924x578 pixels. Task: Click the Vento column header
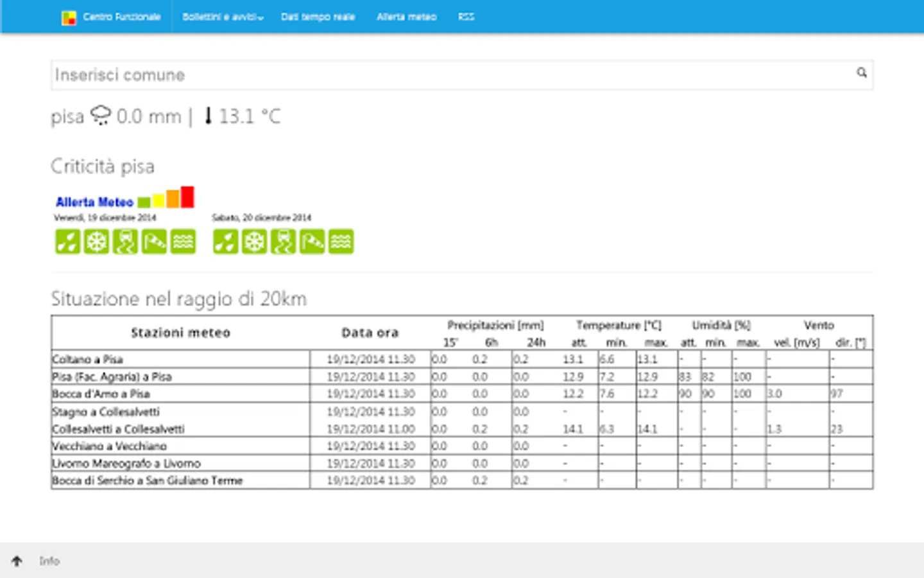[x=819, y=325]
